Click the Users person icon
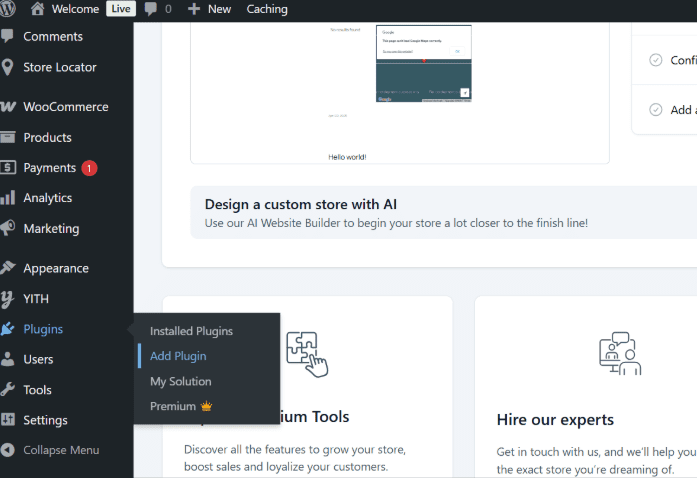This screenshot has width=697, height=478. pos(7,359)
